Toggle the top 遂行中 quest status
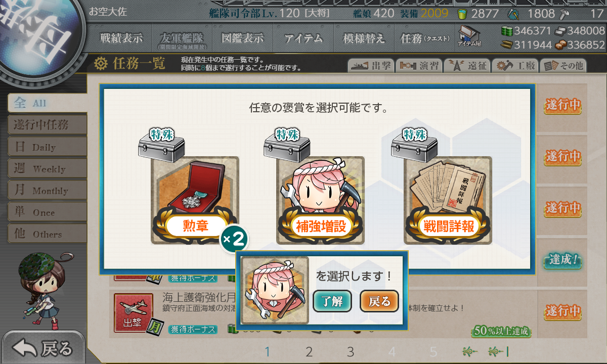 (562, 105)
